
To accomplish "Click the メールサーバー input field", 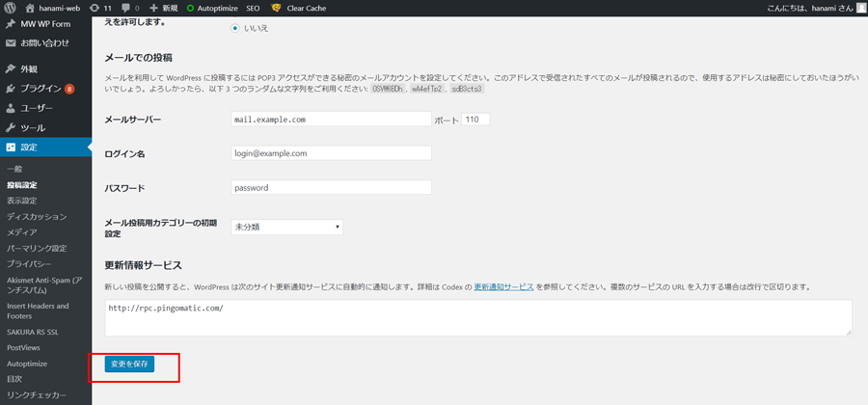I will point(331,120).
